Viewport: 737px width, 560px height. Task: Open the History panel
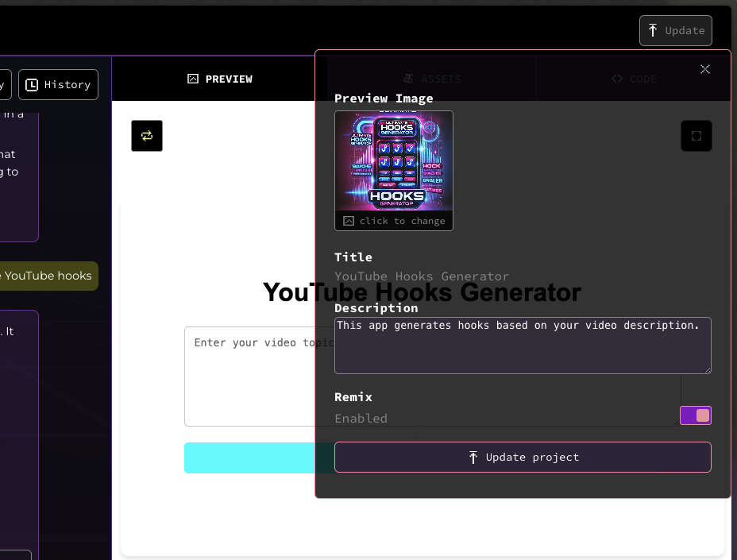(58, 84)
